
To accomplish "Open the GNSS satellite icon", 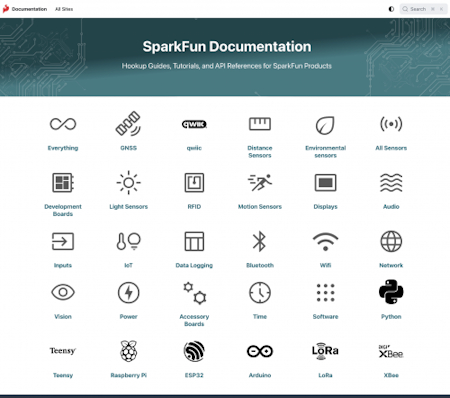I will tap(128, 124).
